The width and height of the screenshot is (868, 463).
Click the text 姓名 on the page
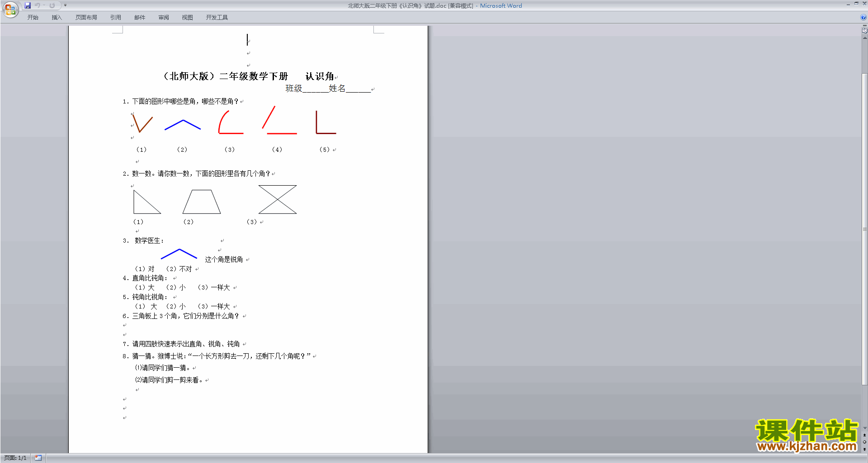point(337,89)
